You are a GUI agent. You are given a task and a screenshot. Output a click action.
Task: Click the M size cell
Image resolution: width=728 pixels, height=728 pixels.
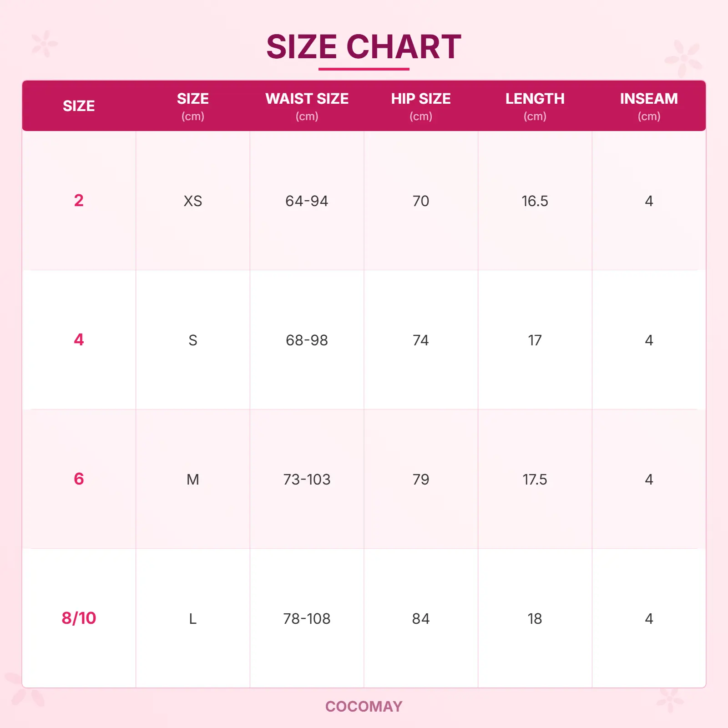pyautogui.click(x=192, y=480)
